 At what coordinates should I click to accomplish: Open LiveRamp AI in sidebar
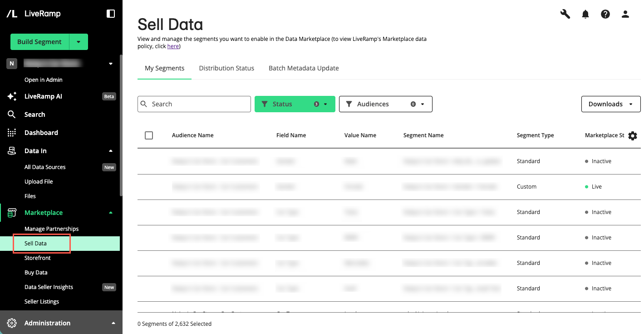click(x=43, y=96)
